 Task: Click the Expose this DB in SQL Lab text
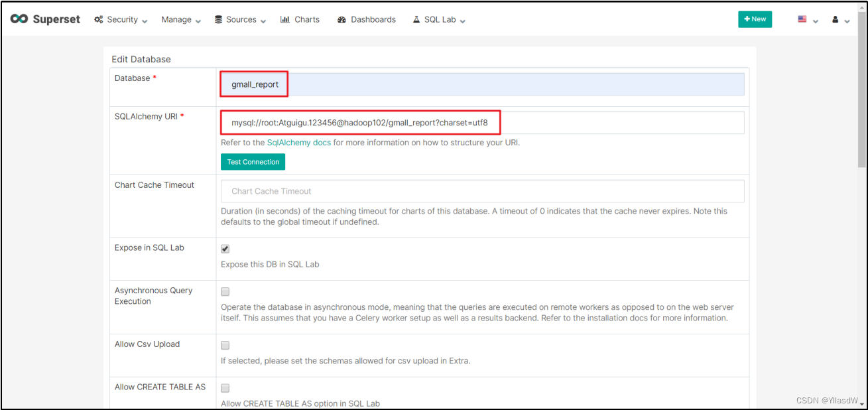pos(270,264)
